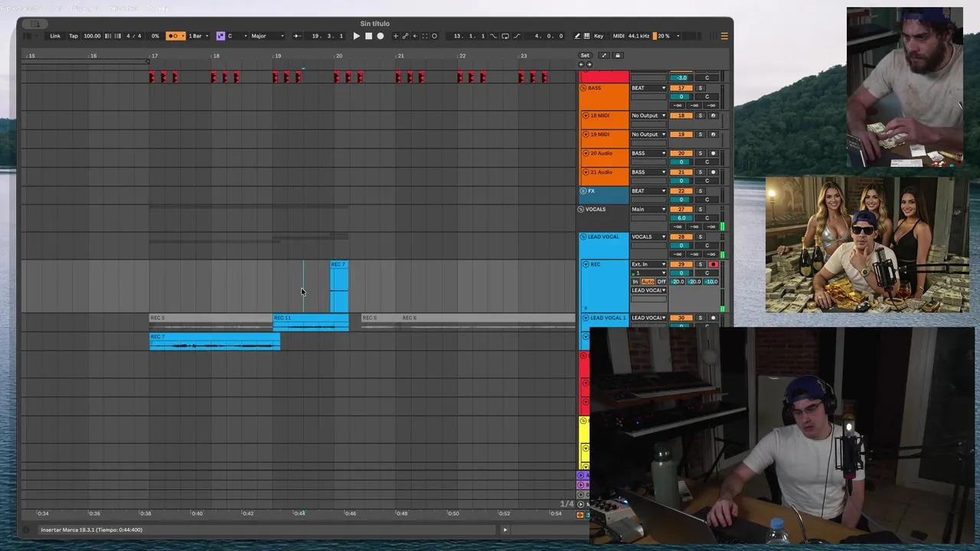Screen dimensions: 980x551
Task: Click the re-enable automation arrow icon
Action: pyautogui.click(x=415, y=36)
